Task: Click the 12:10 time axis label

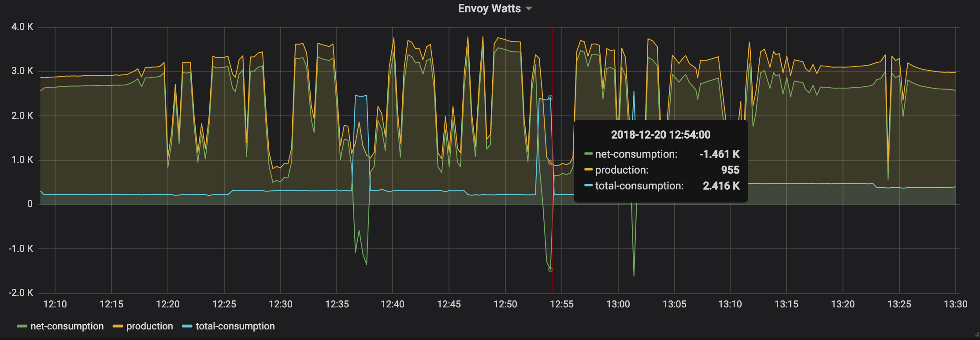Action: click(55, 304)
